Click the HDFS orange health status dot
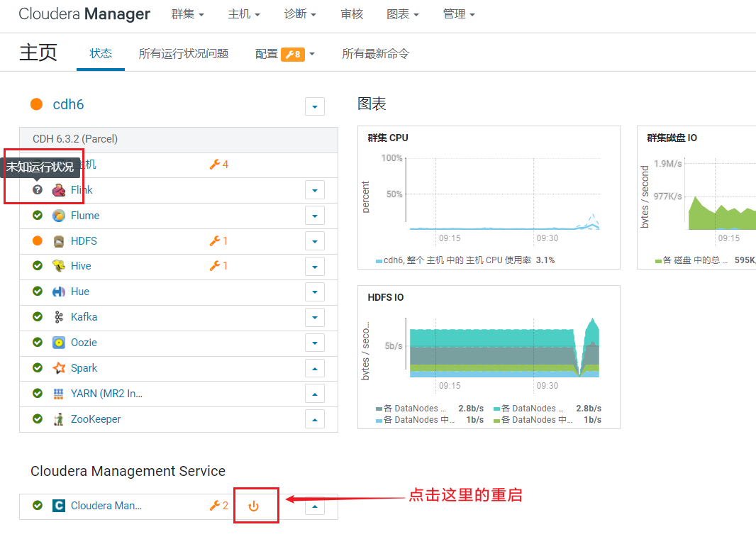756x549 pixels. point(37,240)
